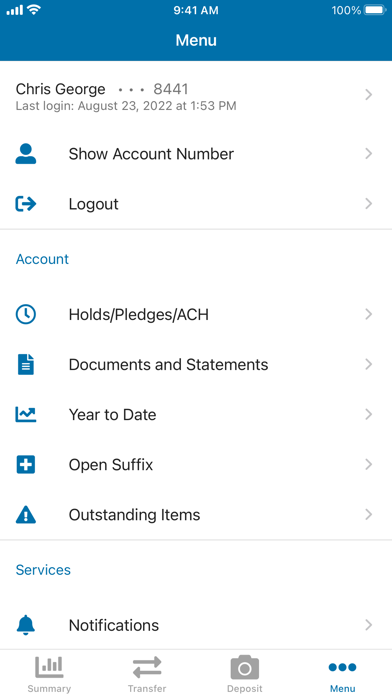Viewport: 392px width, 696px height.
Task: Switch to the Deposit tab label
Action: click(245, 689)
